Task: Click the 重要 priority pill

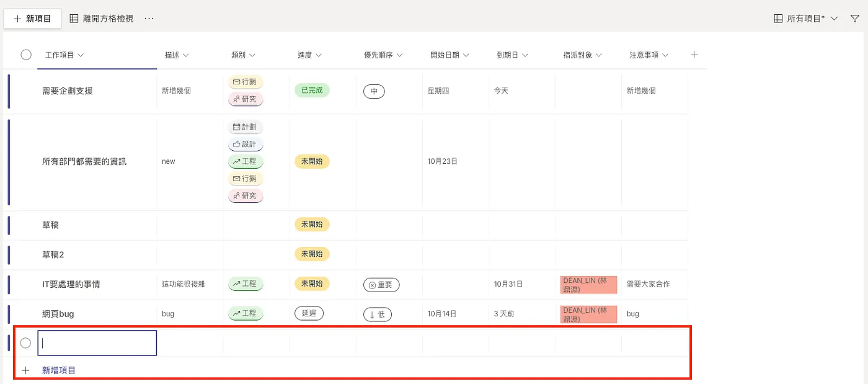Action: click(381, 285)
